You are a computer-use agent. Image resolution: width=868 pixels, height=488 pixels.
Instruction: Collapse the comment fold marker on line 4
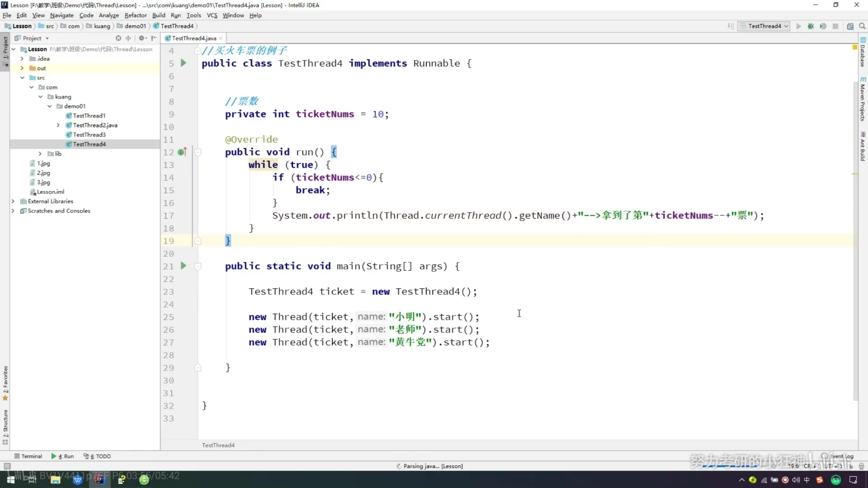coord(198,51)
